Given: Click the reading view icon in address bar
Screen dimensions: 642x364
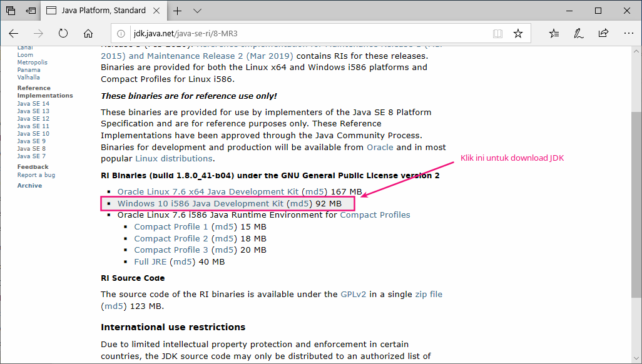Looking at the screenshot, I should coord(497,33).
